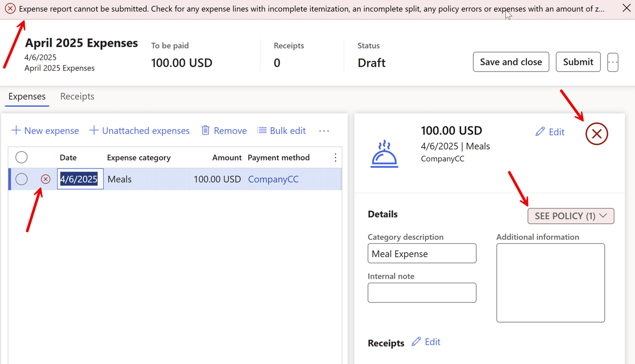The image size is (635, 364).
Task: Dismiss the error message banner
Action: [x=627, y=8]
